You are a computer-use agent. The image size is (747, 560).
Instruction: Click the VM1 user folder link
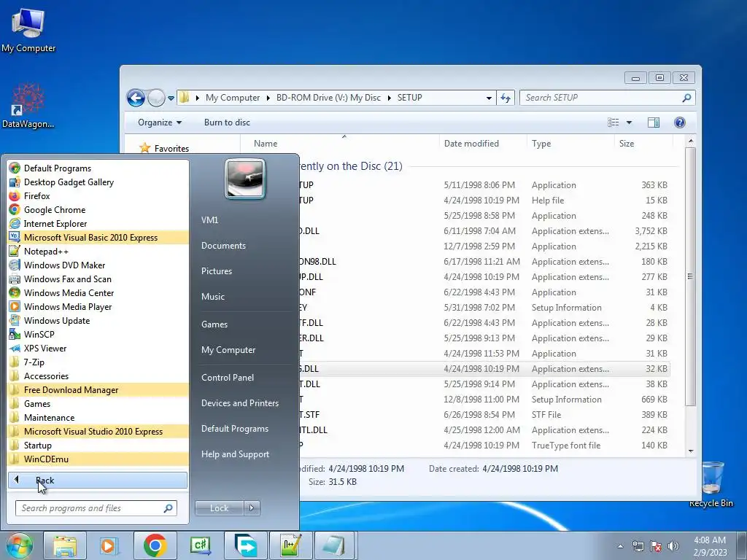(209, 220)
